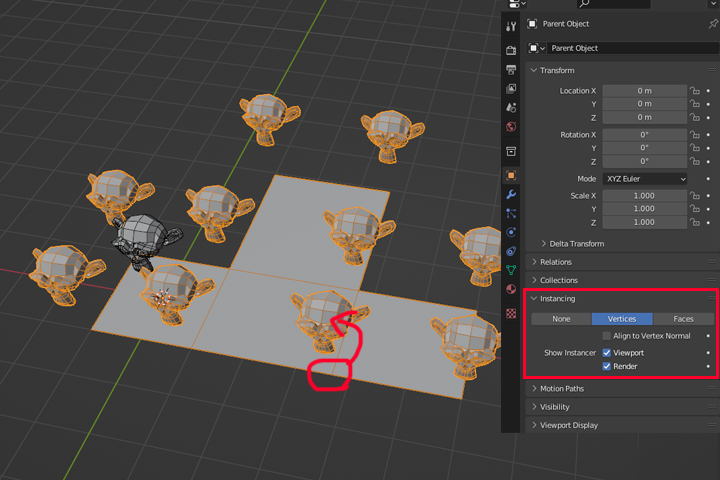
Task: Expand the Motion Paths panel
Action: pos(534,389)
